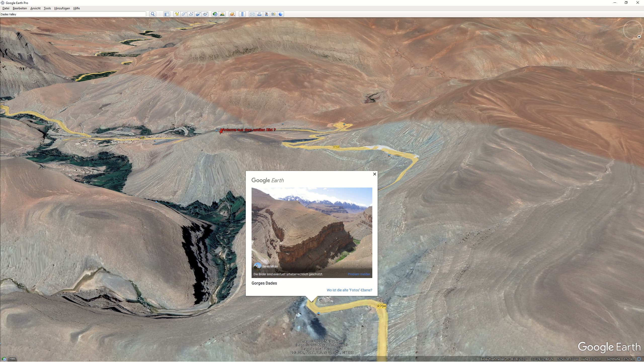The height and width of the screenshot is (362, 644).
Task: Click the move joystick hand control
Action: tap(633, 48)
